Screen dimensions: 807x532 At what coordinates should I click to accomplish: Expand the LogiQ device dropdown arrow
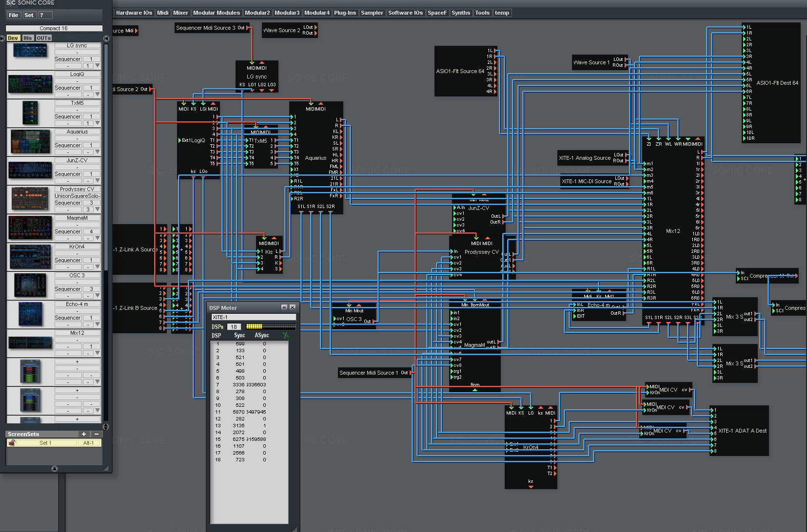98,94
